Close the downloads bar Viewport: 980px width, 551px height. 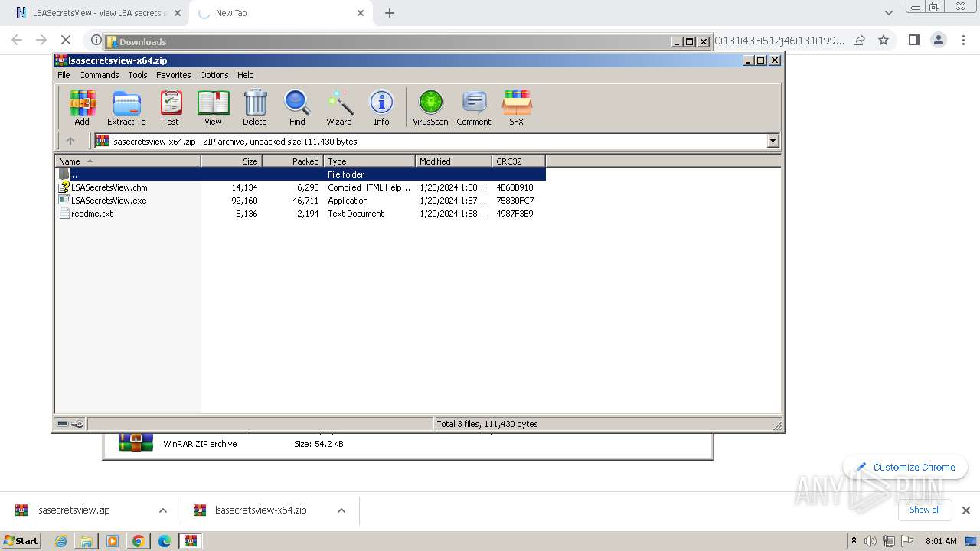point(966,510)
